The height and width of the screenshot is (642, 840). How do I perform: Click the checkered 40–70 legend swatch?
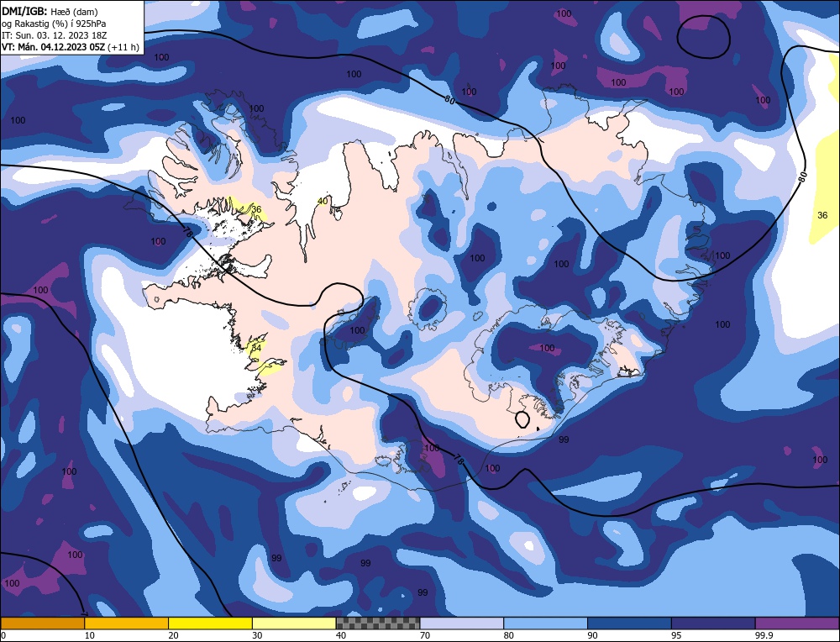[378, 623]
